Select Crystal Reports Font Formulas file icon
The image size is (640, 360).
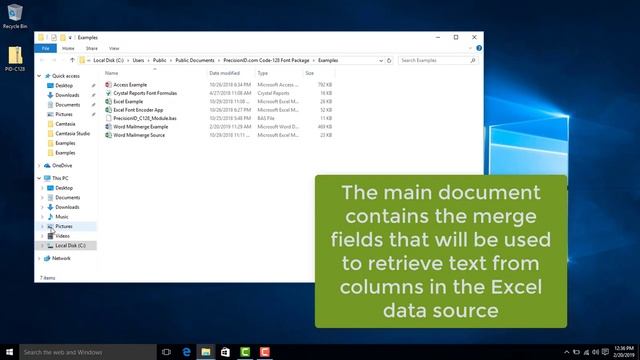pyautogui.click(x=108, y=93)
